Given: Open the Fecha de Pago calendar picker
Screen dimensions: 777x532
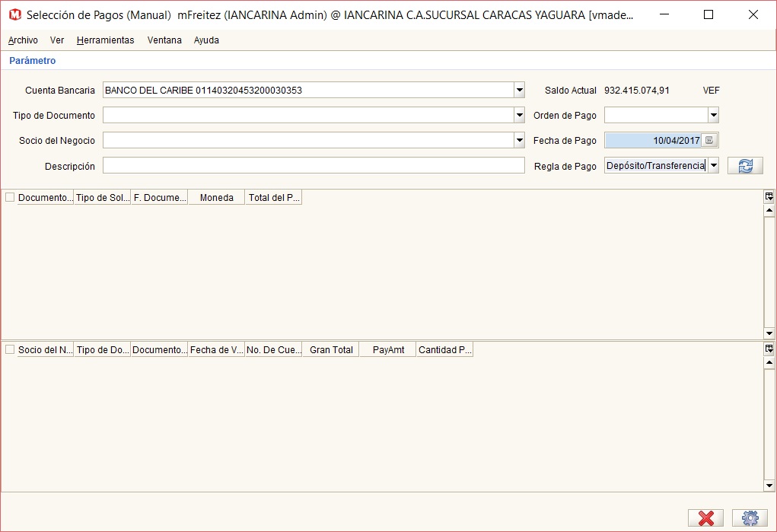Looking at the screenshot, I should click(x=709, y=140).
